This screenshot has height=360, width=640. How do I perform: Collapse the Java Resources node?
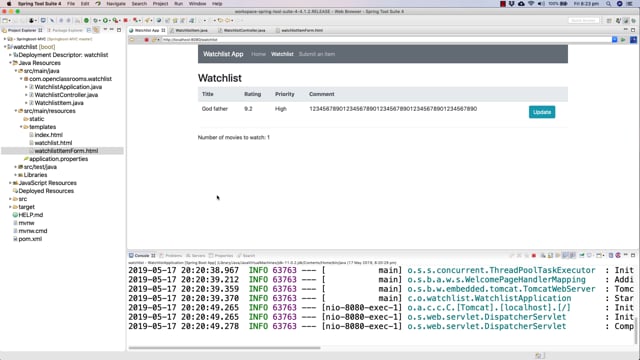[10, 63]
